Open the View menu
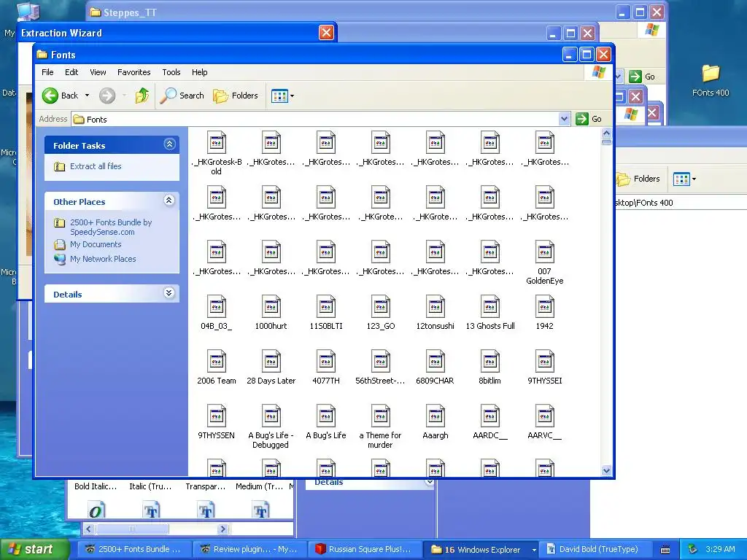This screenshot has width=747, height=560. click(x=98, y=72)
